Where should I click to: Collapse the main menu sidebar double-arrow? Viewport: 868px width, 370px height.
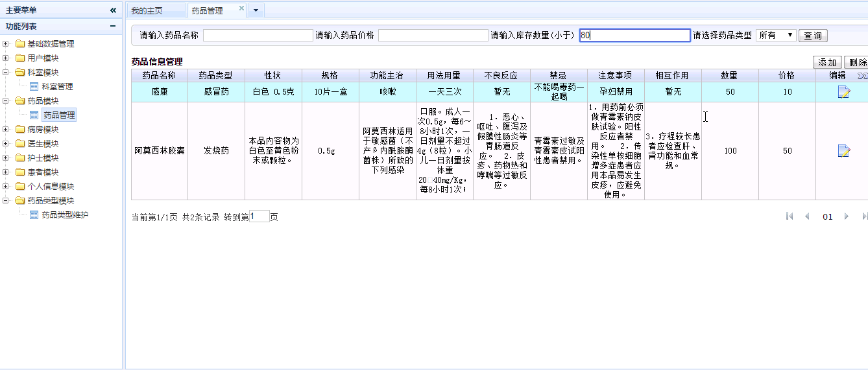pos(113,10)
